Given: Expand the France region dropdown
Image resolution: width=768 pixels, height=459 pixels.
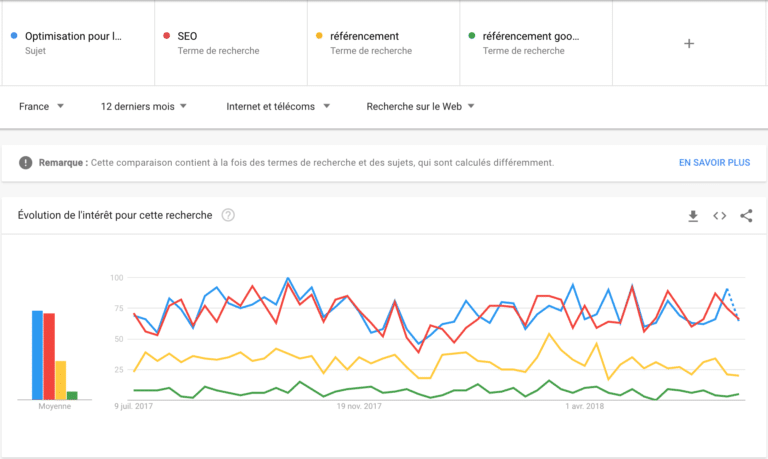Looking at the screenshot, I should point(41,106).
